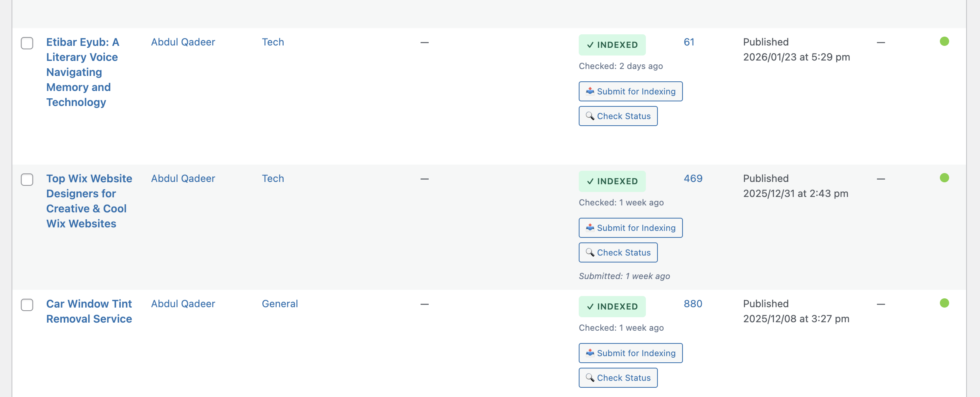Open the Tech category on Etibar Eyub row
Screen dimensions: 980x397
(273, 42)
